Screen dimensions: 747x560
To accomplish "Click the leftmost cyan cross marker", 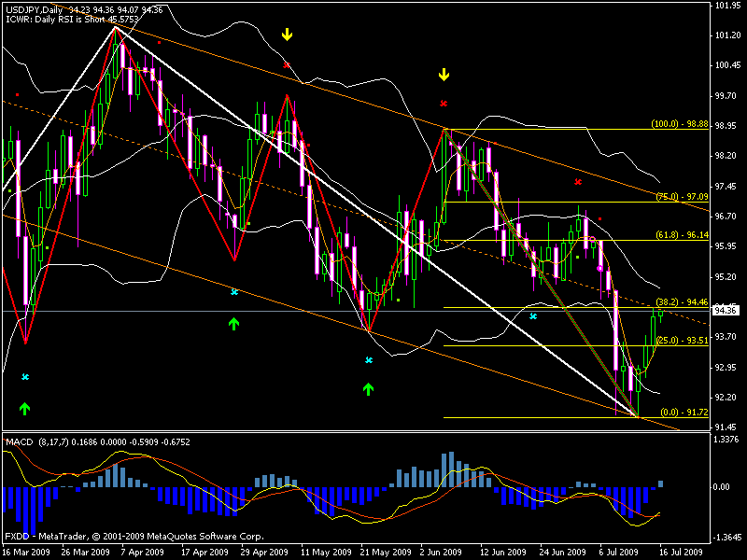I will pyautogui.click(x=25, y=377).
